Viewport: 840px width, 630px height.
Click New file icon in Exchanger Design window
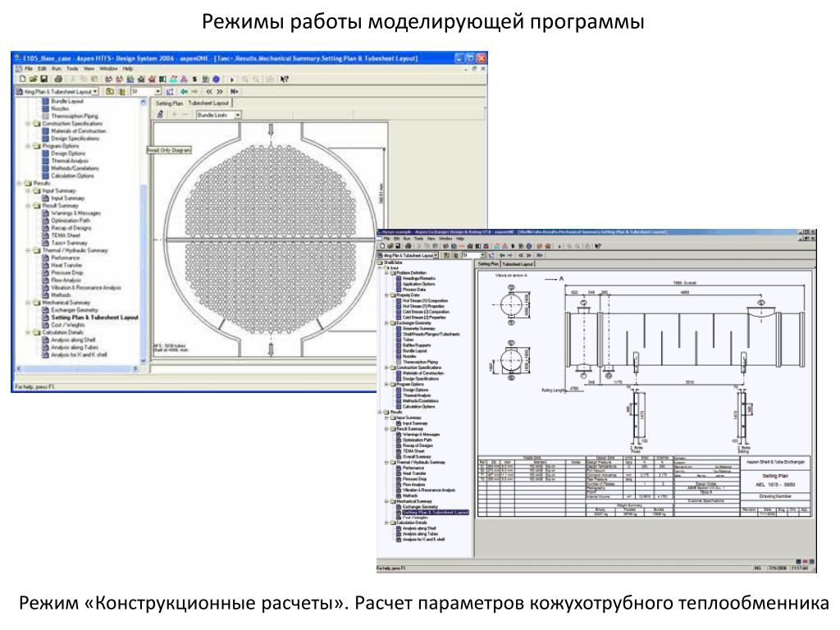382,246
